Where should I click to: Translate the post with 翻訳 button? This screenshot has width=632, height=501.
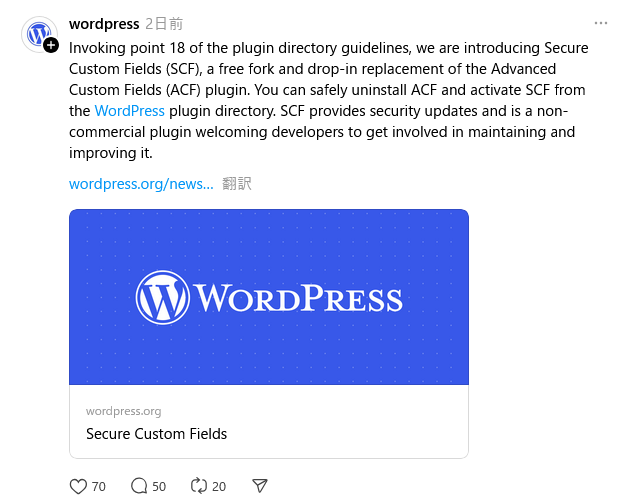click(237, 184)
